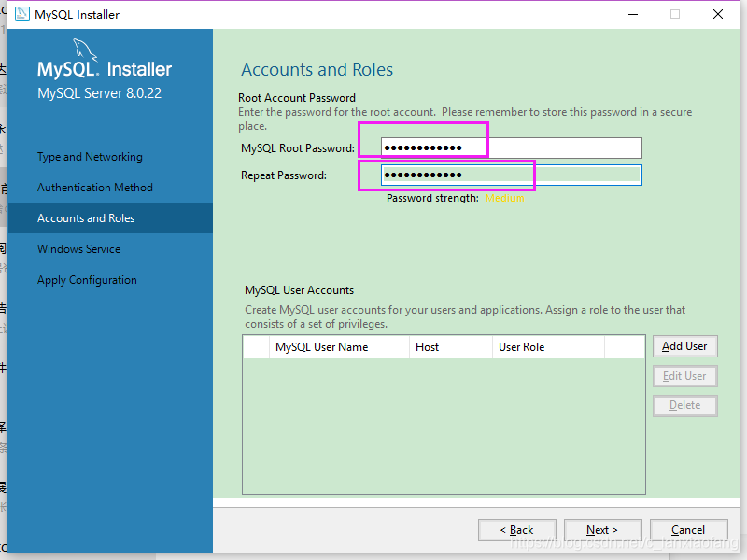This screenshot has height=560, width=747.
Task: Select Accounts and Roles in sidebar
Action: pyautogui.click(x=86, y=218)
